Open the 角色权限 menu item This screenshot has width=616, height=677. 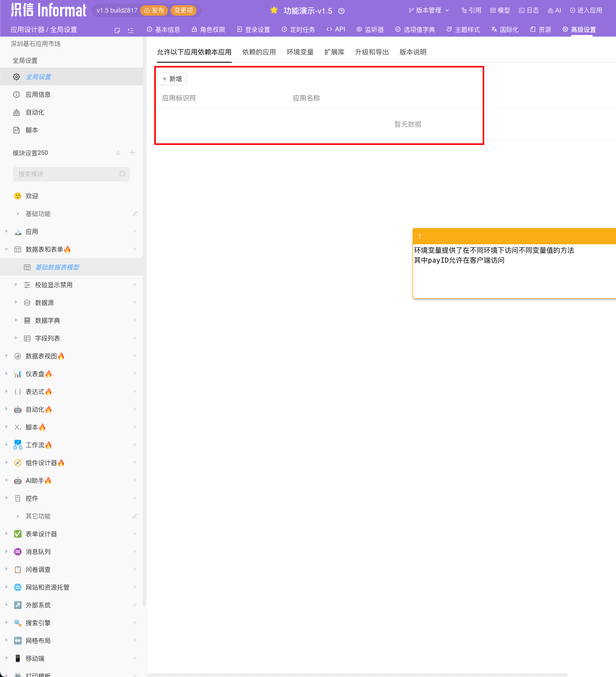pos(208,30)
